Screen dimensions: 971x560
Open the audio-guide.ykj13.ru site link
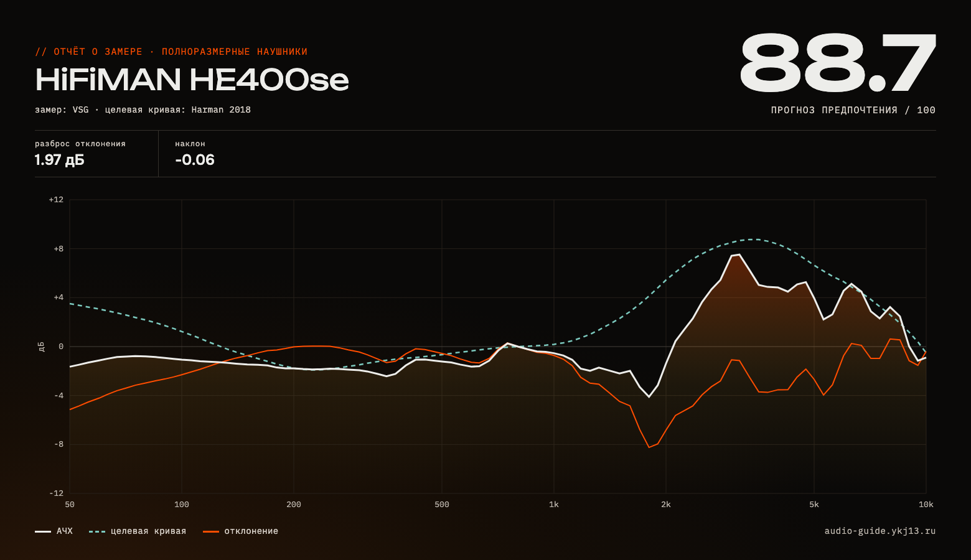[x=880, y=531]
